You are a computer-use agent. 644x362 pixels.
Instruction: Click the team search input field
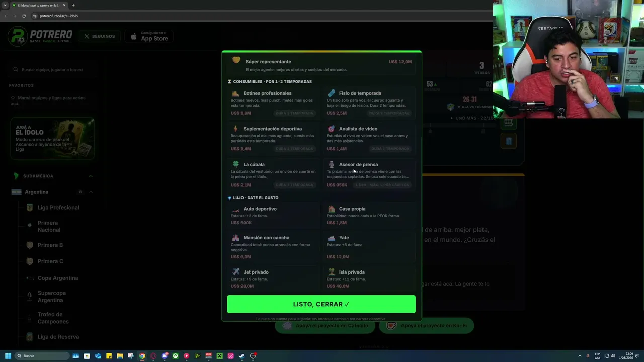tap(51, 70)
